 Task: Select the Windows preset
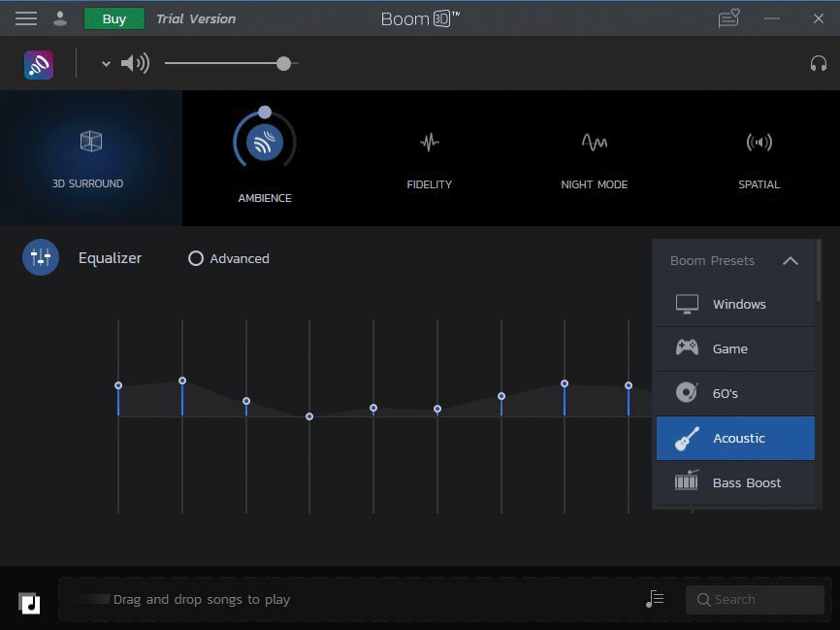[x=735, y=304]
